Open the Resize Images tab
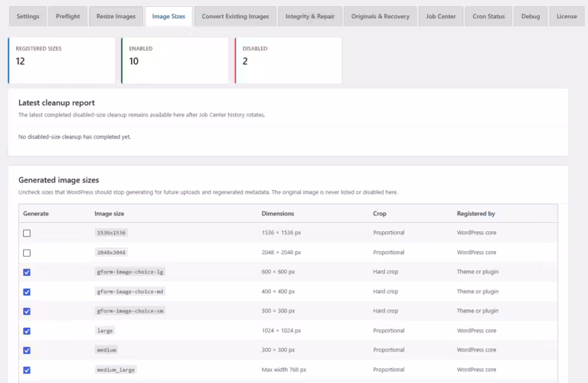Image resolution: width=588 pixels, height=383 pixels. [x=116, y=17]
